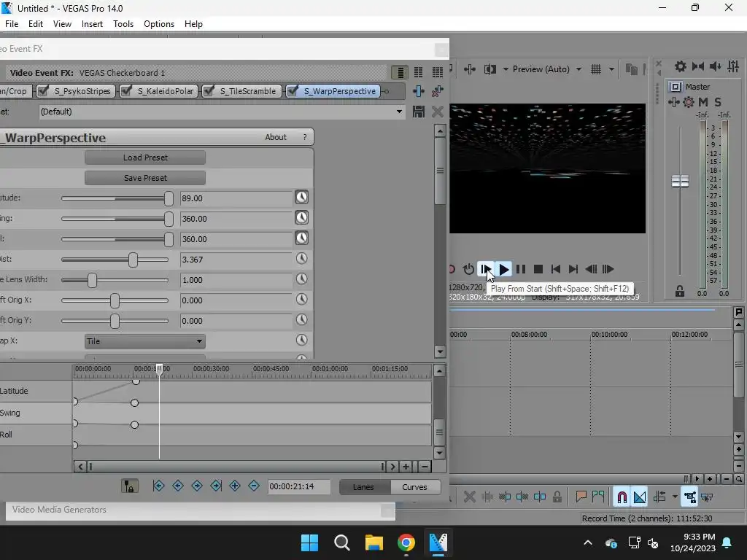Jump to project start in preview transport
The width and height of the screenshot is (747, 560).
click(555, 270)
